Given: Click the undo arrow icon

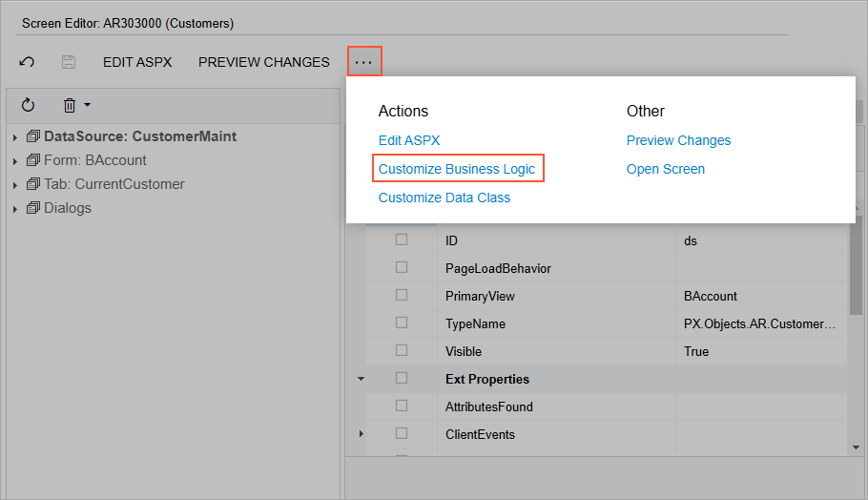Looking at the screenshot, I should click(27, 62).
